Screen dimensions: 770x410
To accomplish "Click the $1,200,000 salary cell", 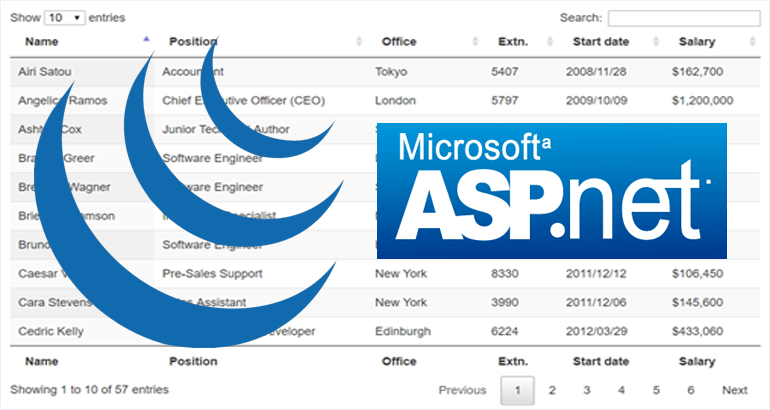I will click(x=702, y=101).
